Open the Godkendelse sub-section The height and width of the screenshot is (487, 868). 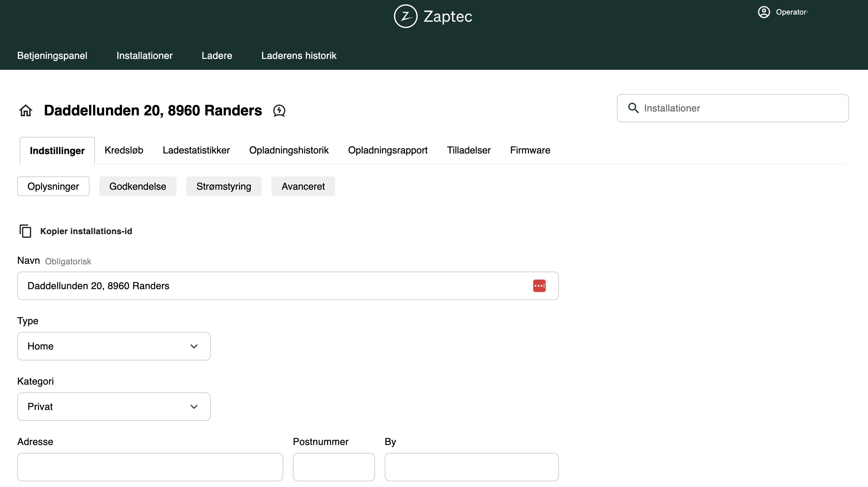[x=138, y=186]
